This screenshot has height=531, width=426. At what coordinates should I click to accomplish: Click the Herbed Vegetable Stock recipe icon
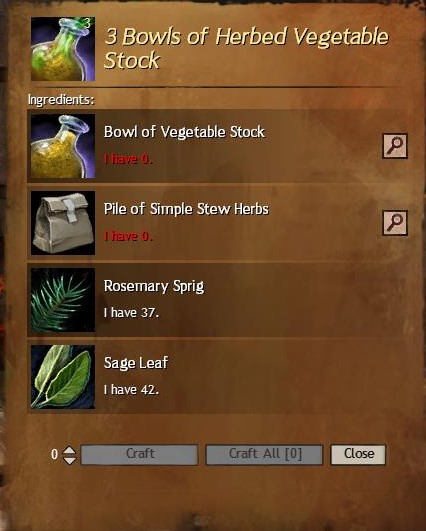(63, 49)
